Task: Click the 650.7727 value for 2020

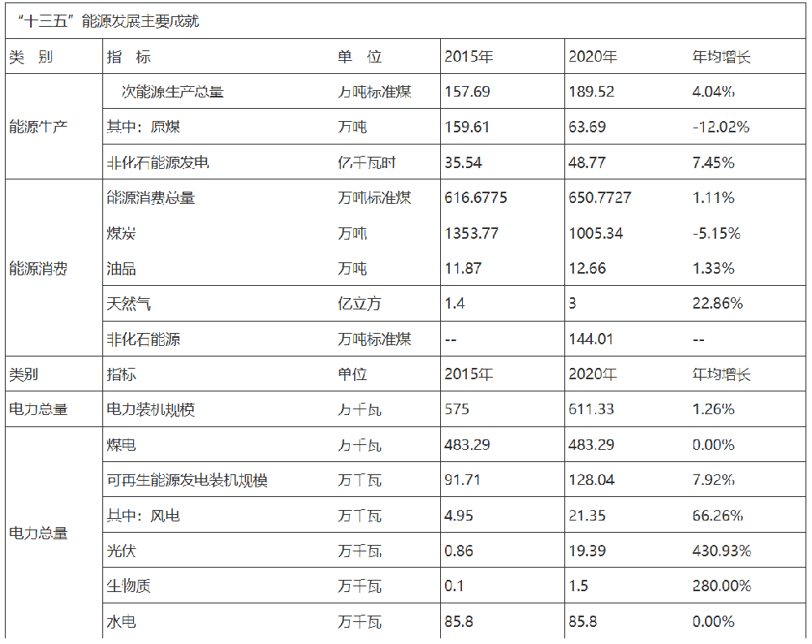Action: 599,197
